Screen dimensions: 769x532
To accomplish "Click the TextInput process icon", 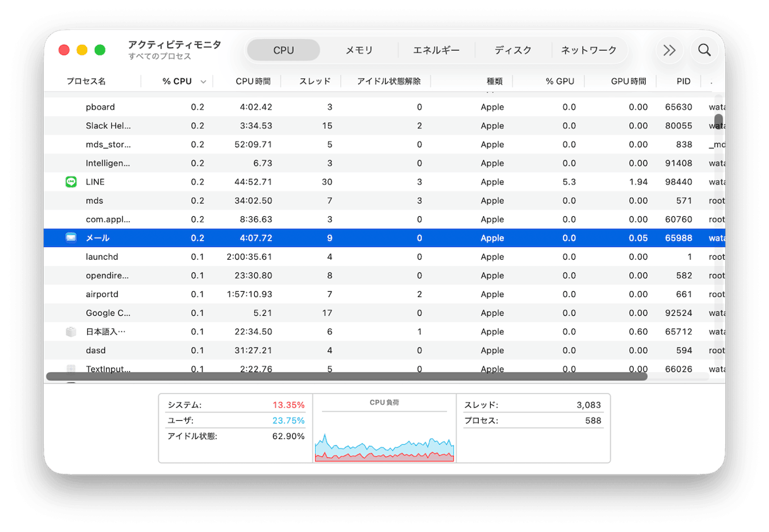I will (x=71, y=369).
